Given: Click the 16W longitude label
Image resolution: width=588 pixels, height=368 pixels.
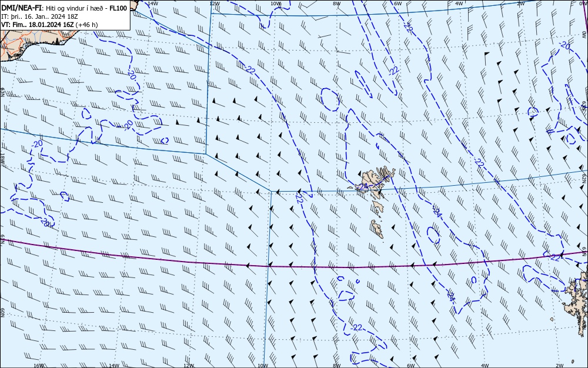Looking at the screenshot, I should 39,366.
